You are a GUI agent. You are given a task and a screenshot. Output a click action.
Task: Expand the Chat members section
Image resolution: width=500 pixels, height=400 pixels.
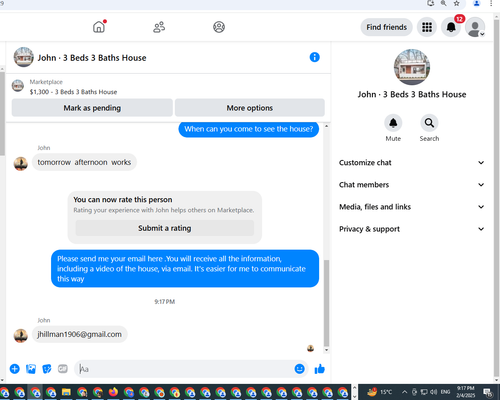[x=412, y=185]
